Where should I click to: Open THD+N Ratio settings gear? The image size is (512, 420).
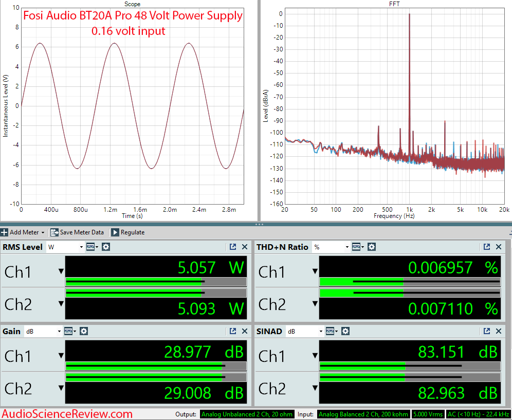372,247
